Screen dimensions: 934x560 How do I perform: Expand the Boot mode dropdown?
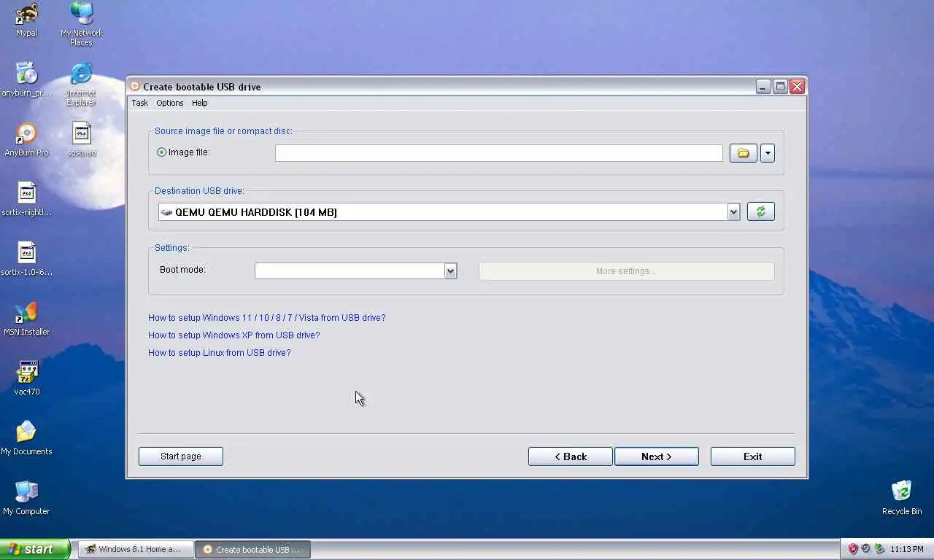[450, 271]
